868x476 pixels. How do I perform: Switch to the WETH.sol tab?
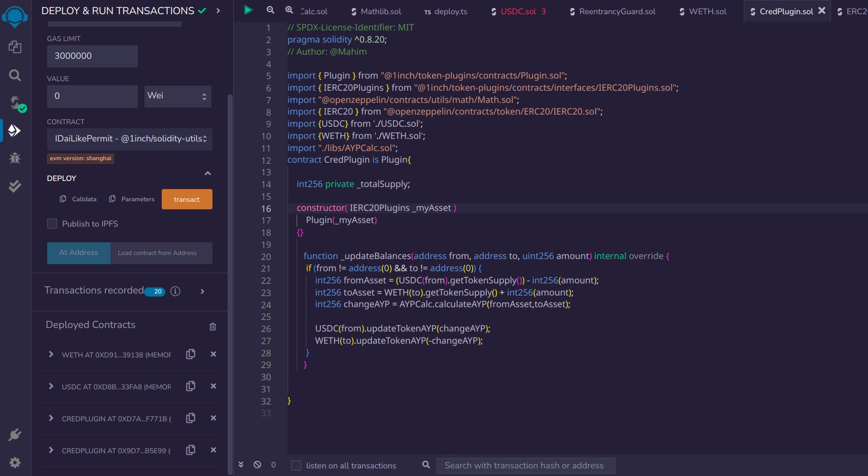click(703, 11)
